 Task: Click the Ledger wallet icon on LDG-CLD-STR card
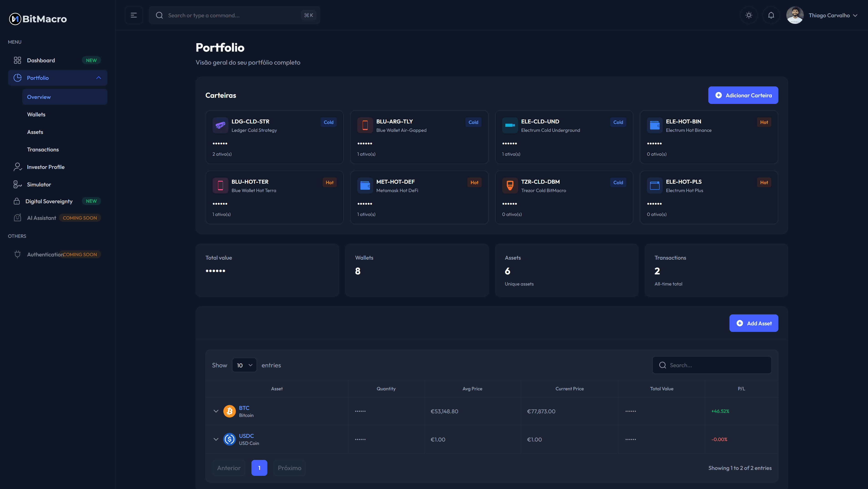[220, 125]
